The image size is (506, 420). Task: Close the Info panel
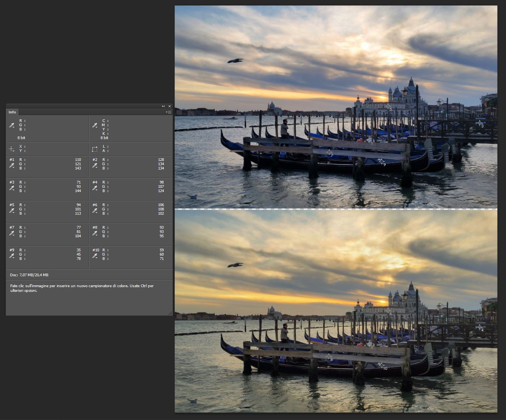click(170, 106)
